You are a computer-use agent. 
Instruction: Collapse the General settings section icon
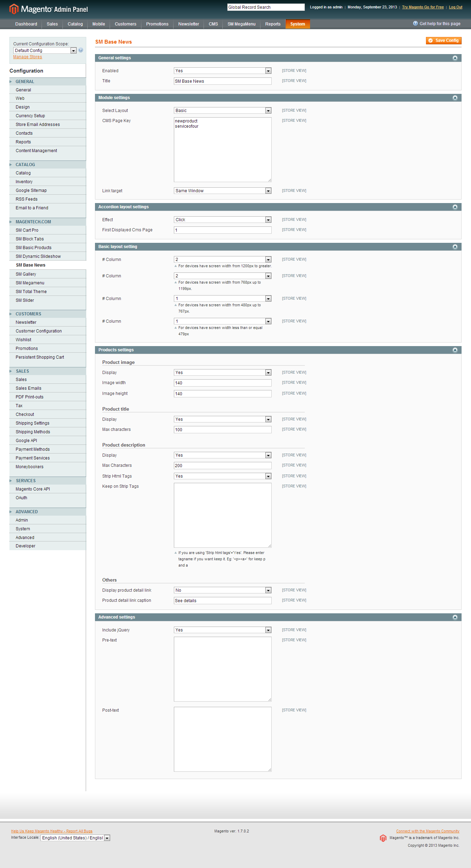pos(455,58)
